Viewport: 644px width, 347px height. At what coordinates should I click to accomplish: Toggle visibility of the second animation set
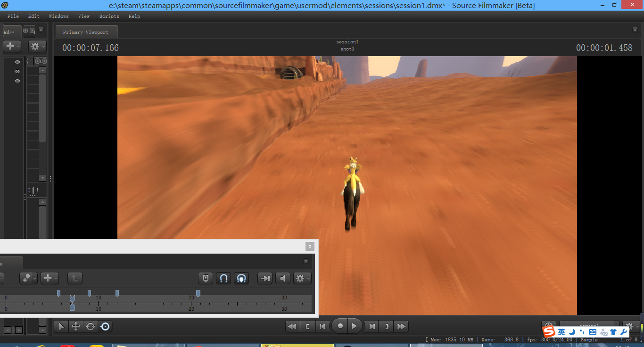[x=17, y=71]
